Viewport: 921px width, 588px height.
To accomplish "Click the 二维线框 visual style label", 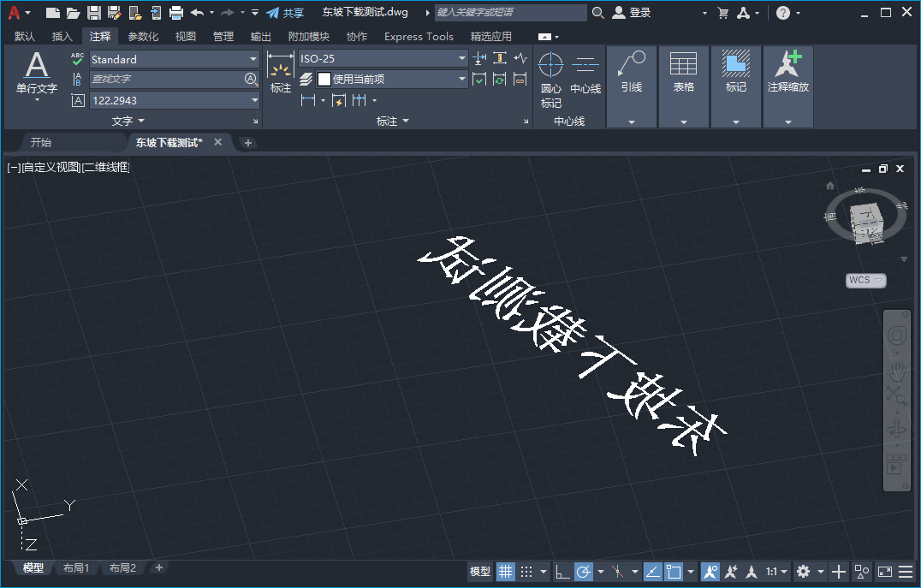I will coord(106,168).
